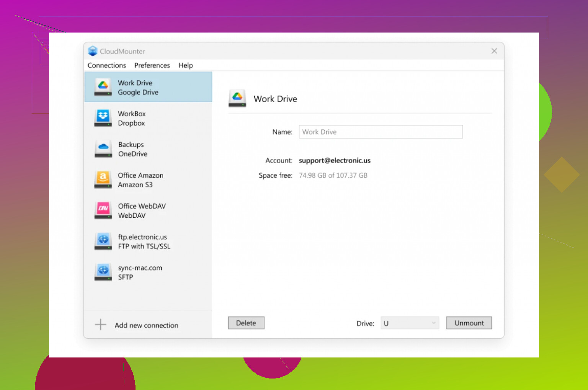This screenshot has height=390, width=588.
Task: Click into the Name input field
Action: pyautogui.click(x=381, y=132)
